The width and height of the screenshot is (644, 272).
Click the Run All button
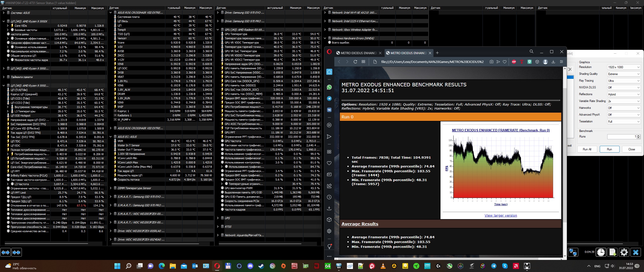pyautogui.click(x=587, y=149)
